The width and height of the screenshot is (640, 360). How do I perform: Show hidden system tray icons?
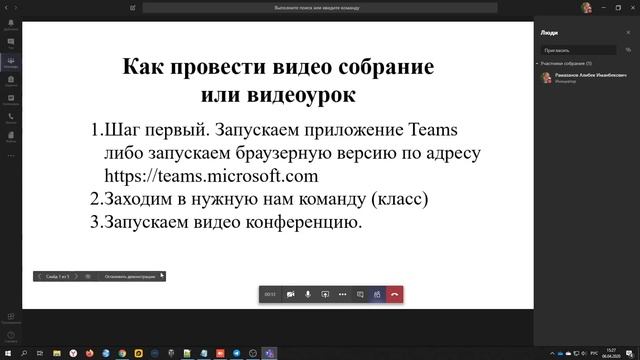tap(552, 353)
